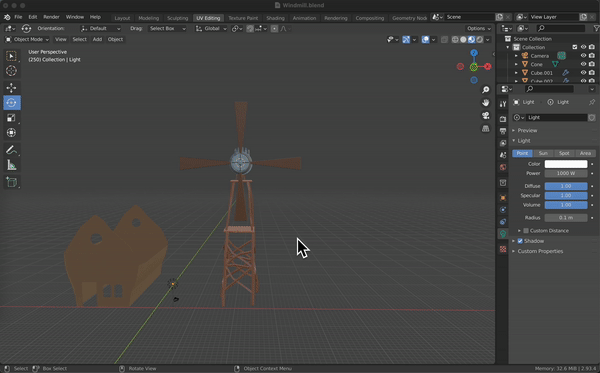Hide Cone in viewport via eye icon

[584, 64]
